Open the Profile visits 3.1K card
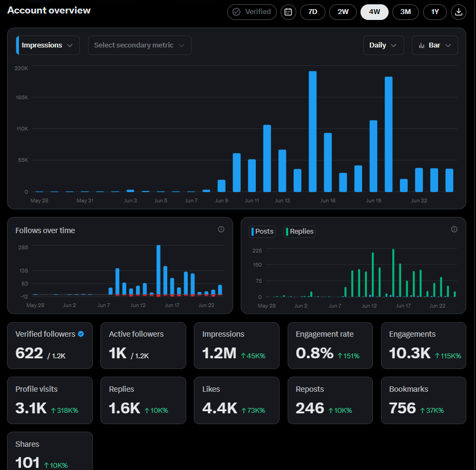 (x=50, y=400)
